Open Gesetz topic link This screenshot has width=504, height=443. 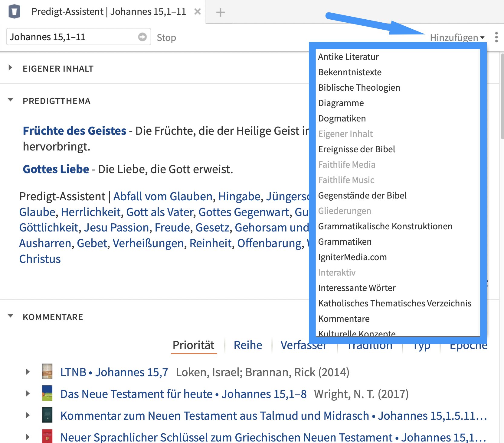(212, 228)
